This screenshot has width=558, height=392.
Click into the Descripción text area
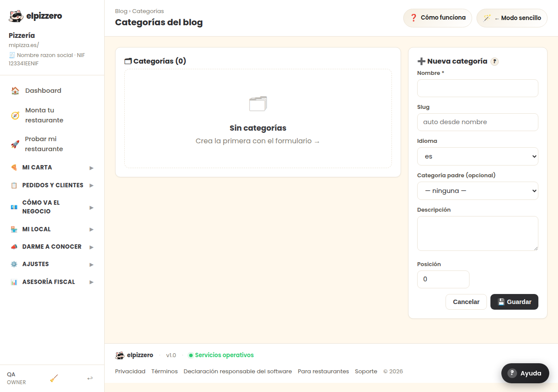[478, 233]
